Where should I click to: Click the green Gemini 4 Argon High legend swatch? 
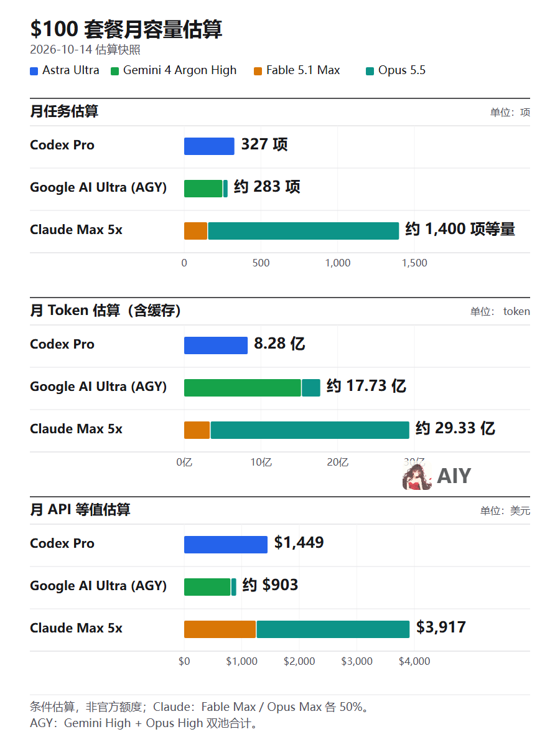[114, 71]
